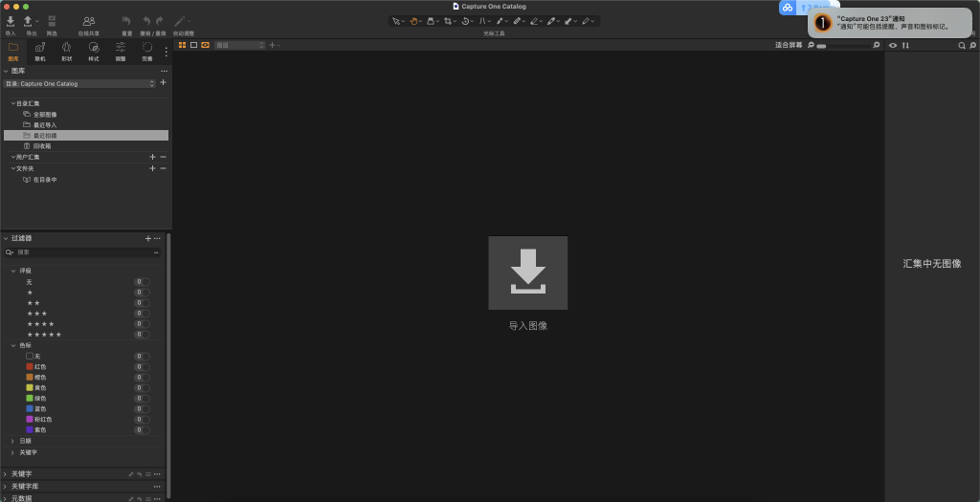980x502 pixels.
Task: Click the 紫色 color swatch
Action: click(30, 429)
